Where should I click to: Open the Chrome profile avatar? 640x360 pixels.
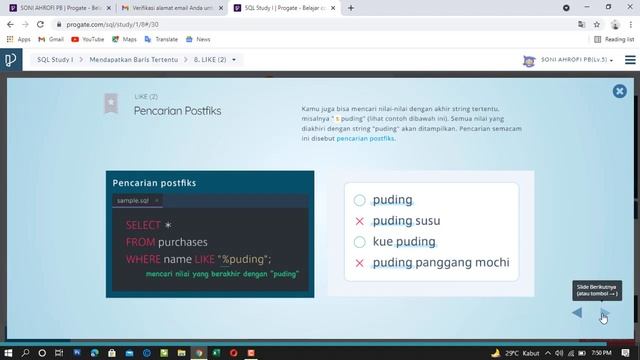pyautogui.click(x=615, y=24)
